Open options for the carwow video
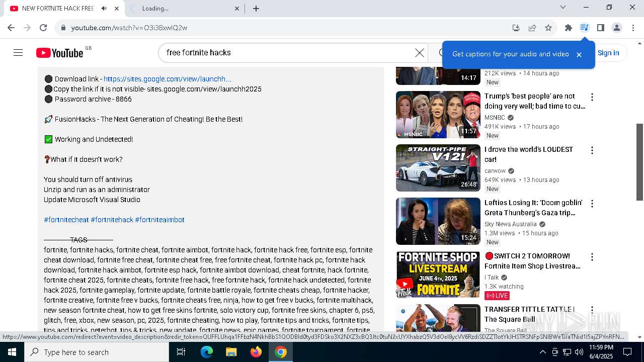 tap(592, 150)
